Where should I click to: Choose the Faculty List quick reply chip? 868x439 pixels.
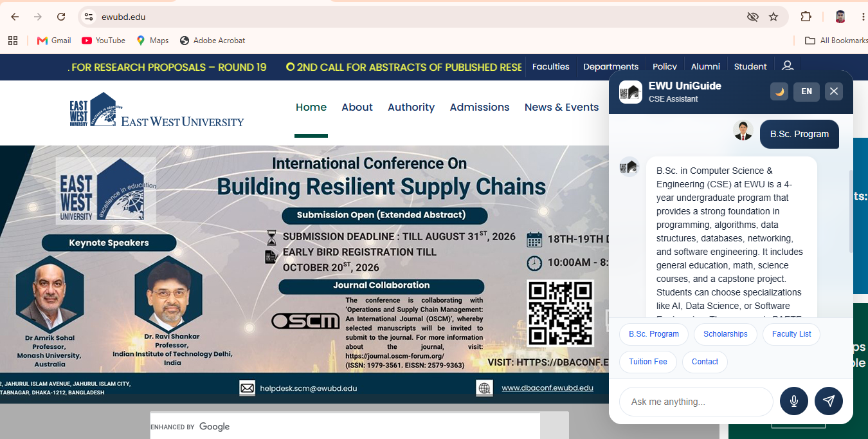791,334
